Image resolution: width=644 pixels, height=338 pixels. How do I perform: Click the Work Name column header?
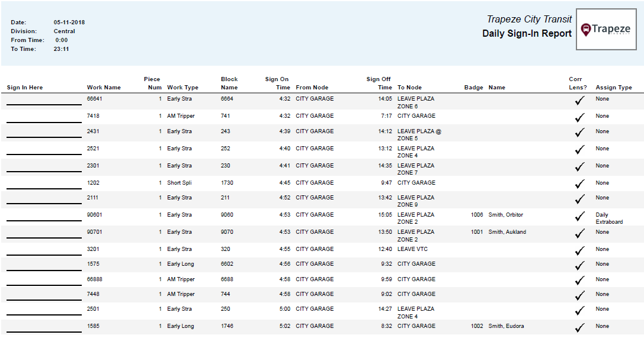pos(104,88)
